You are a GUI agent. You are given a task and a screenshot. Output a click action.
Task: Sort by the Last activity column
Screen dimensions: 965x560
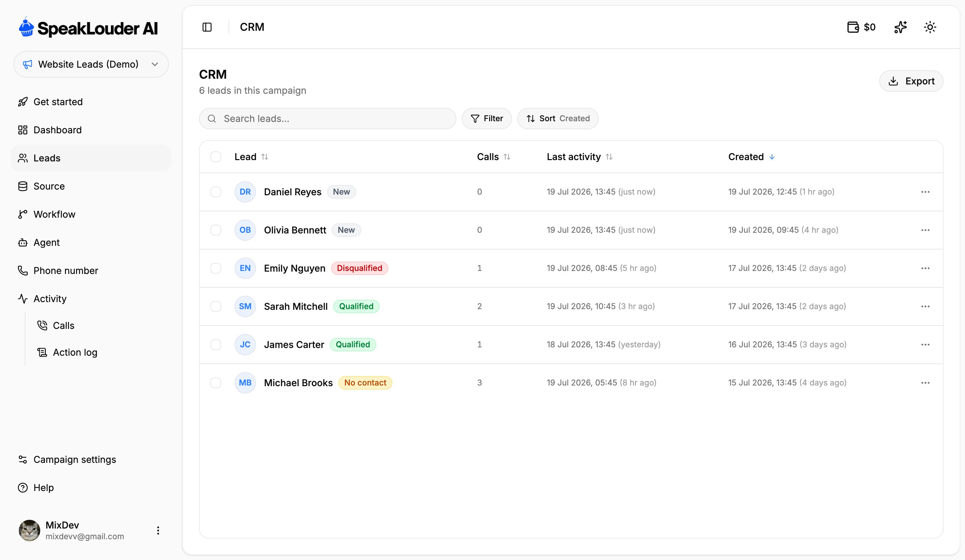click(579, 157)
